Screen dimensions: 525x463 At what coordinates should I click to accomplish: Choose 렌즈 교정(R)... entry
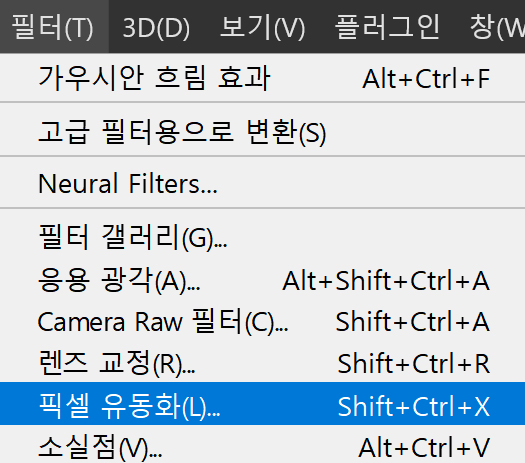click(262, 363)
